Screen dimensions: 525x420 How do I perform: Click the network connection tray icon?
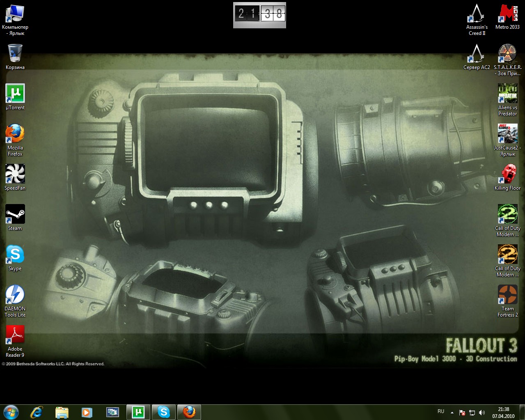click(x=472, y=413)
